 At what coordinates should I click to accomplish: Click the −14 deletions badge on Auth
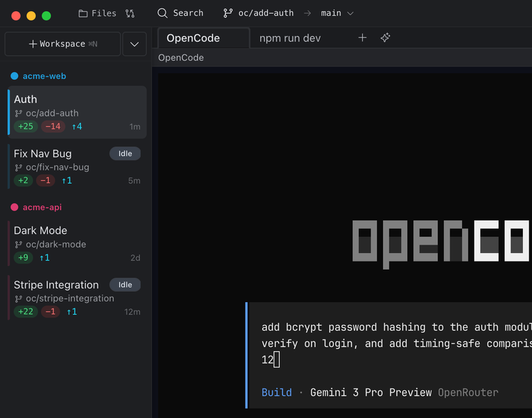tap(53, 126)
